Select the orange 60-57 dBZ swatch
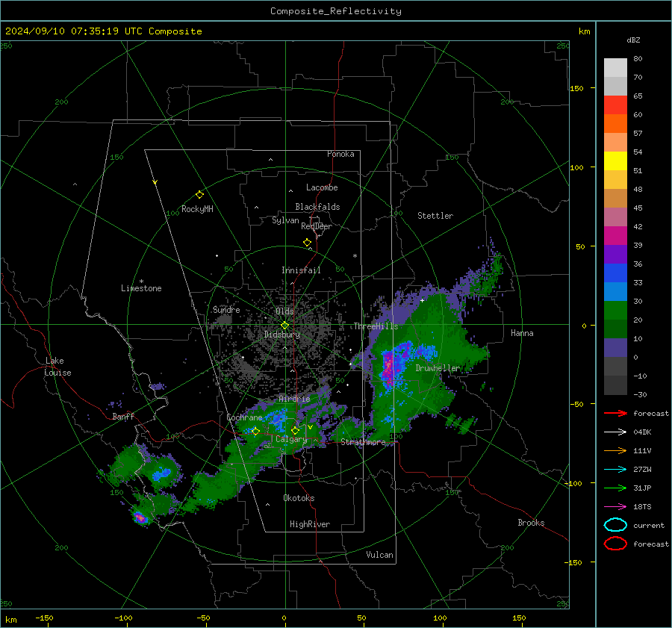This screenshot has width=672, height=628. pyautogui.click(x=615, y=124)
